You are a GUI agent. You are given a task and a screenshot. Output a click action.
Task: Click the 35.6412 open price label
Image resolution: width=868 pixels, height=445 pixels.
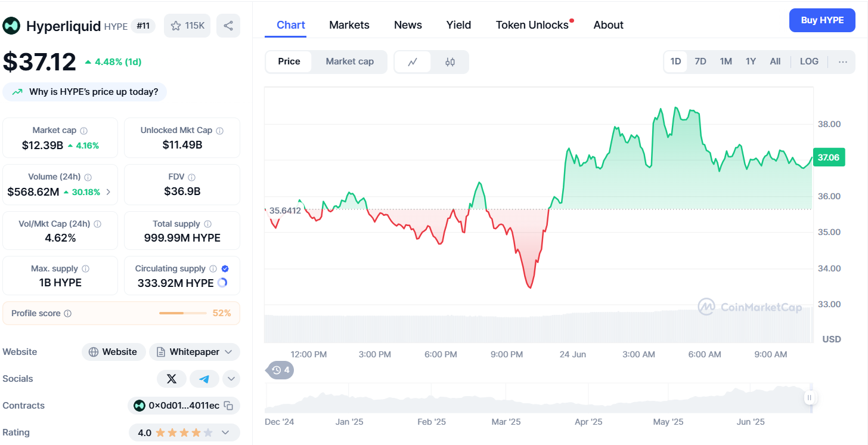pos(285,211)
